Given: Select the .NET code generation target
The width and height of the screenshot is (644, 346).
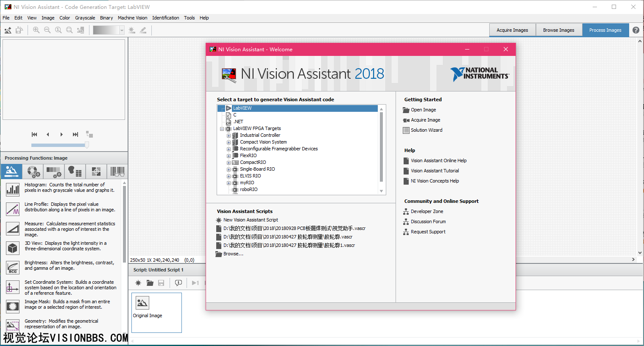Looking at the screenshot, I should pyautogui.click(x=238, y=122).
